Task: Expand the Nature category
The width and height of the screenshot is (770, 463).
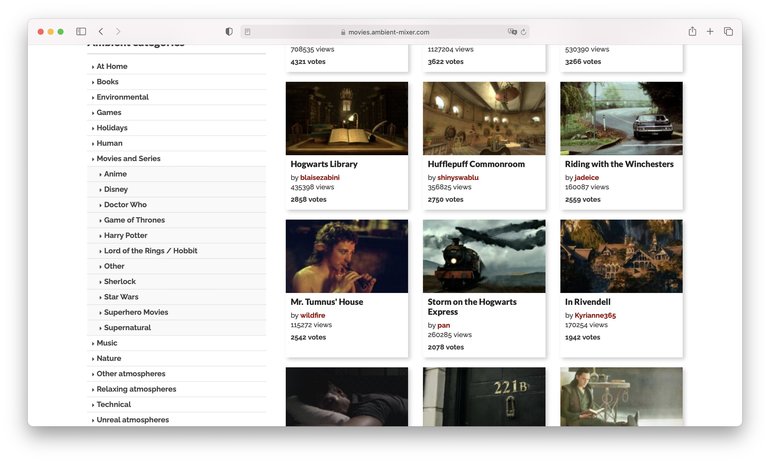Action: (x=109, y=358)
